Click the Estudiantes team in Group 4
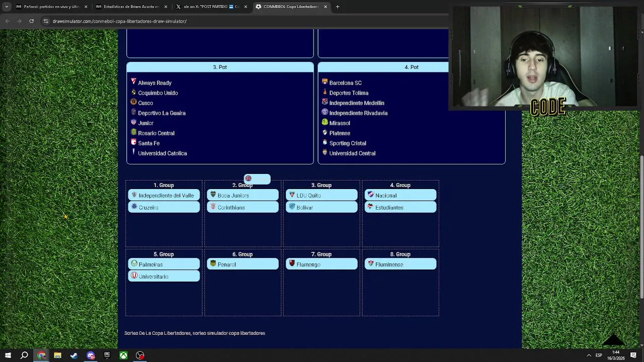The height and width of the screenshot is (362, 644). click(400, 207)
